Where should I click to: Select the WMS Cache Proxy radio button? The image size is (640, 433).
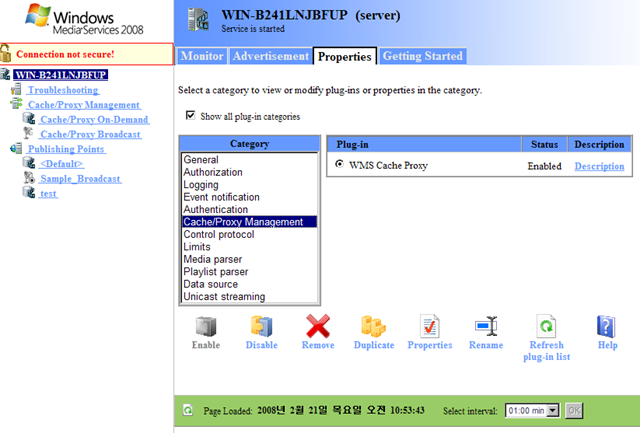339,164
